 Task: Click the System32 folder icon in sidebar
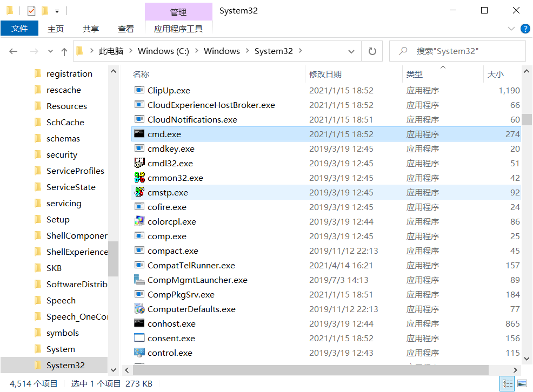pyautogui.click(x=38, y=365)
